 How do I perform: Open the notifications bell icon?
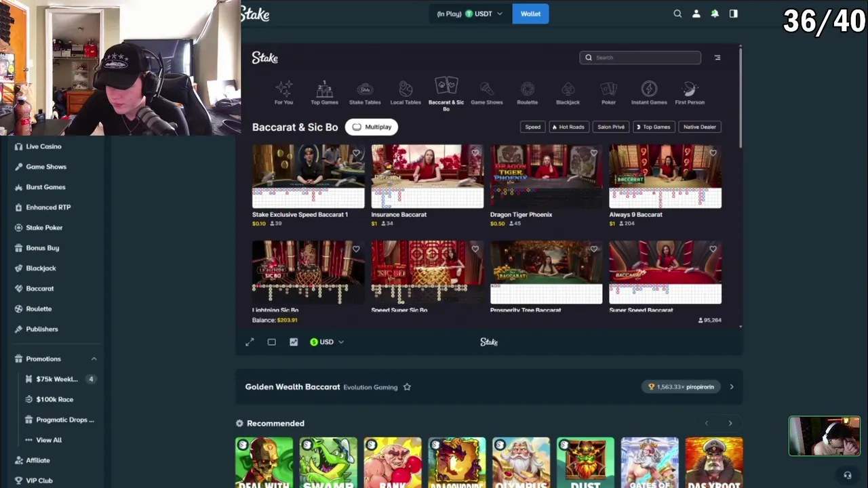tap(715, 14)
